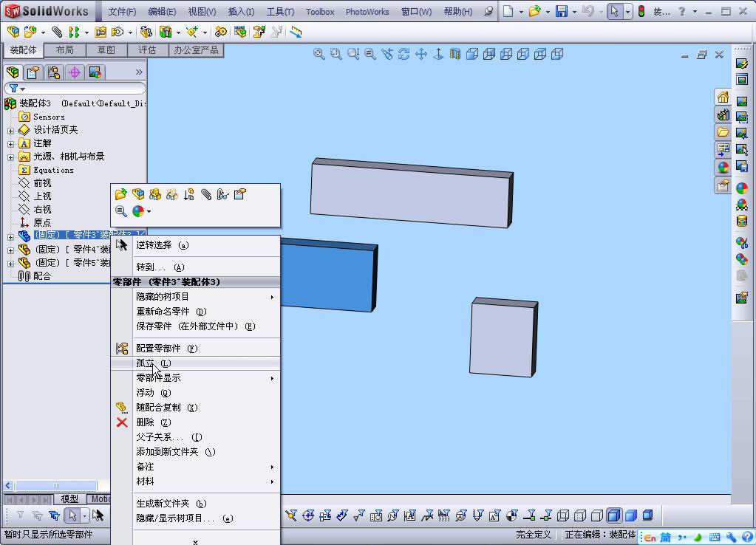Click the Zoom to Fit icon

click(319, 54)
